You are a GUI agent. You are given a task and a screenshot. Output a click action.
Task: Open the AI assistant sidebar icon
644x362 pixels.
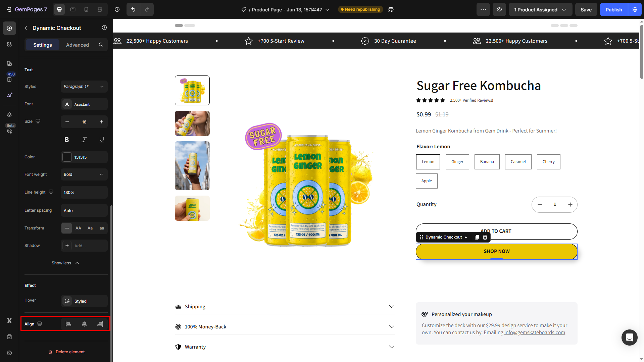point(9,95)
